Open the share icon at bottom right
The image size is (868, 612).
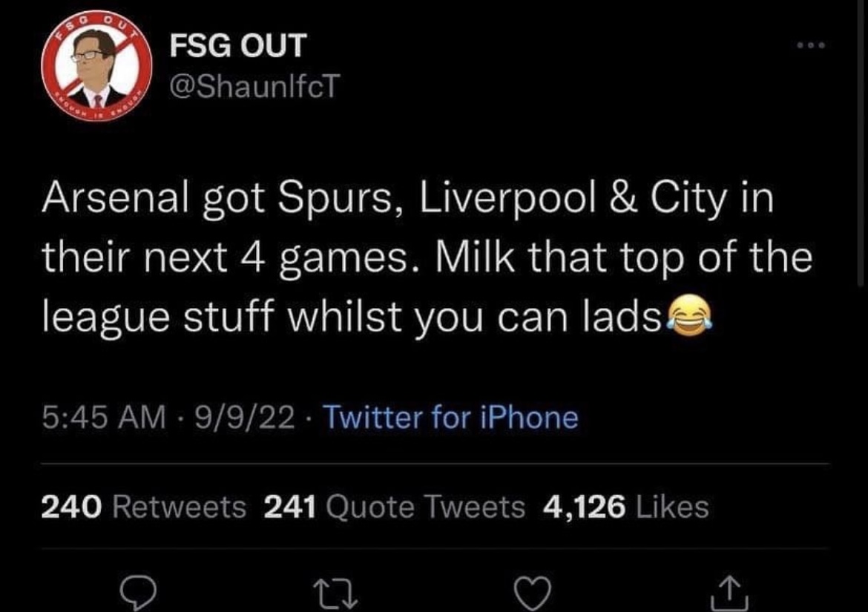(729, 591)
